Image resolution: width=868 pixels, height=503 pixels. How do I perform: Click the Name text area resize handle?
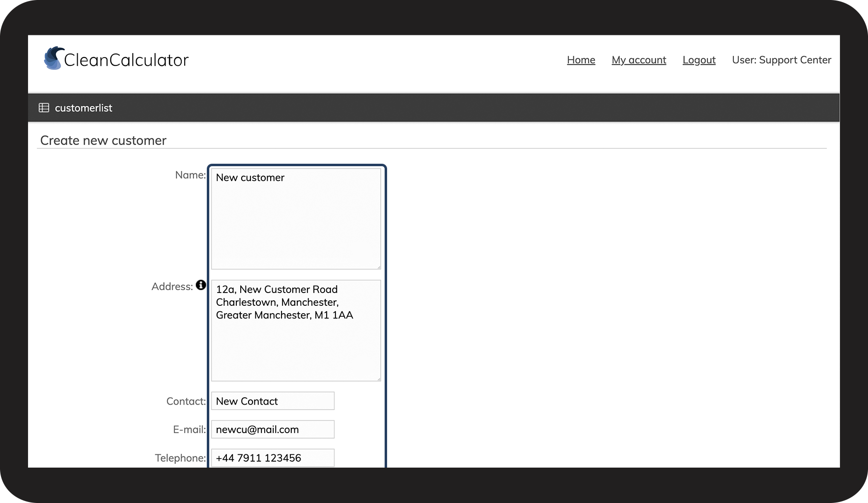(378, 266)
